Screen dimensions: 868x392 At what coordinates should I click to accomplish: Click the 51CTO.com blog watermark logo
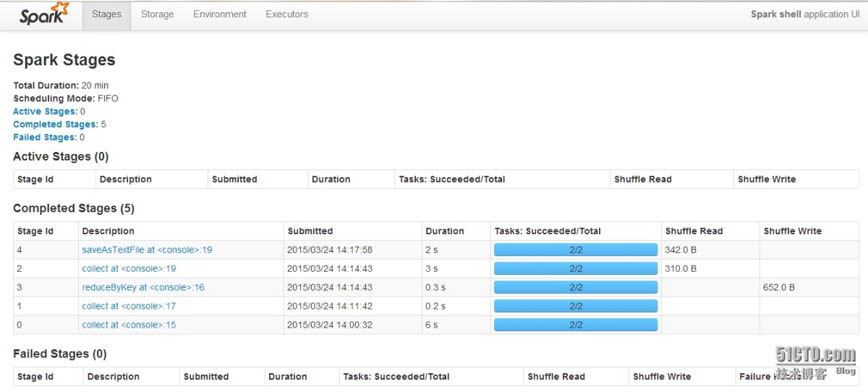pyautogui.click(x=815, y=359)
